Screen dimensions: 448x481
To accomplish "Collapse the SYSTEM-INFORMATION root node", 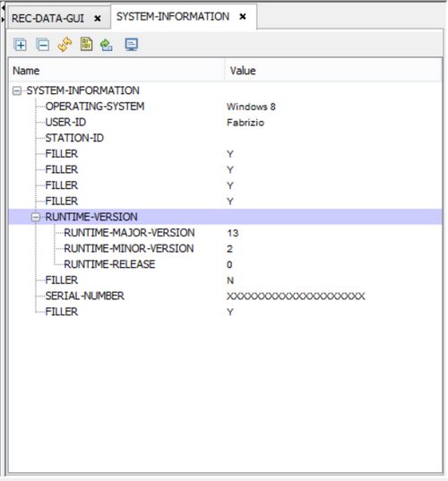I will 17,90.
